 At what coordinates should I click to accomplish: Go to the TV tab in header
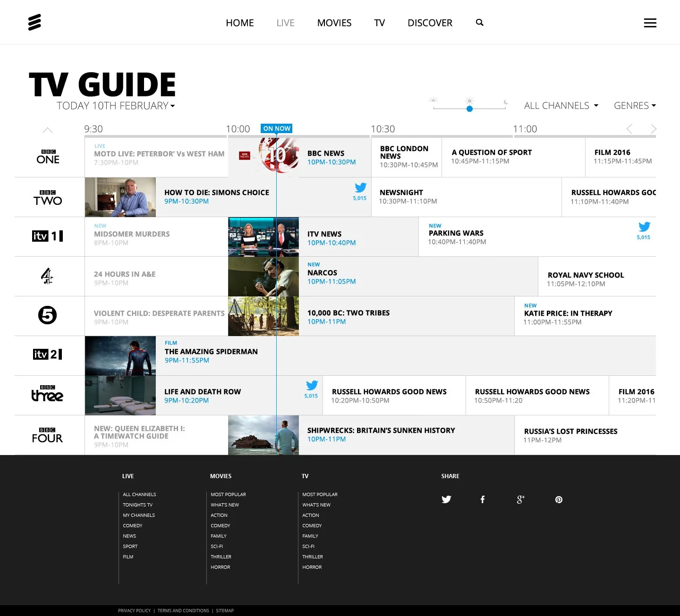coord(380,23)
